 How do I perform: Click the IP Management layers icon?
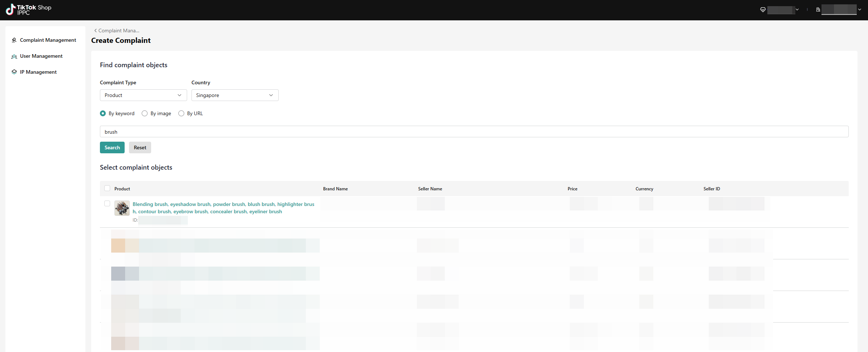14,72
